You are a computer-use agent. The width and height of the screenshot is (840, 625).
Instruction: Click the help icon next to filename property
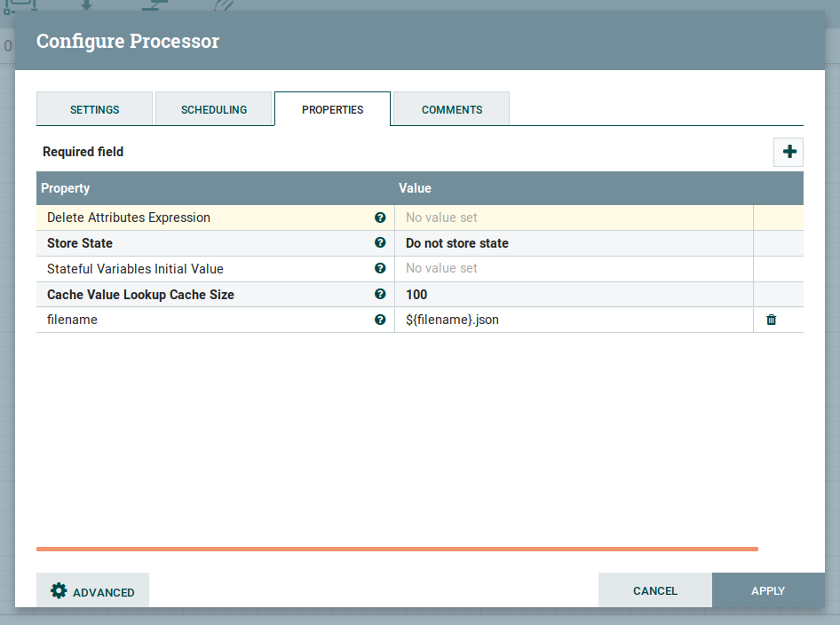click(x=380, y=320)
